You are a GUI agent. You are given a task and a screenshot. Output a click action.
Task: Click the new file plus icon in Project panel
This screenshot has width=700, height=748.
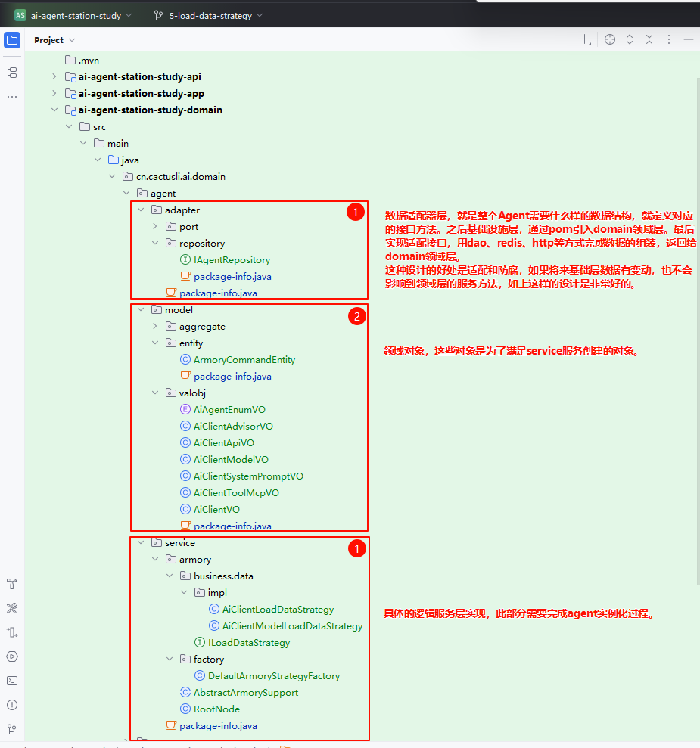pos(585,39)
